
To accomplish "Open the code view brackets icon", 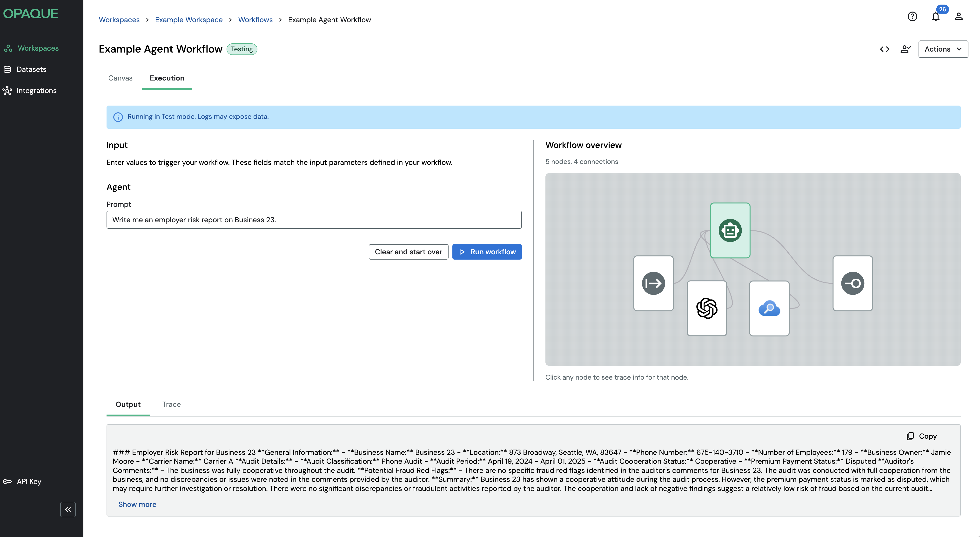I will click(x=885, y=49).
